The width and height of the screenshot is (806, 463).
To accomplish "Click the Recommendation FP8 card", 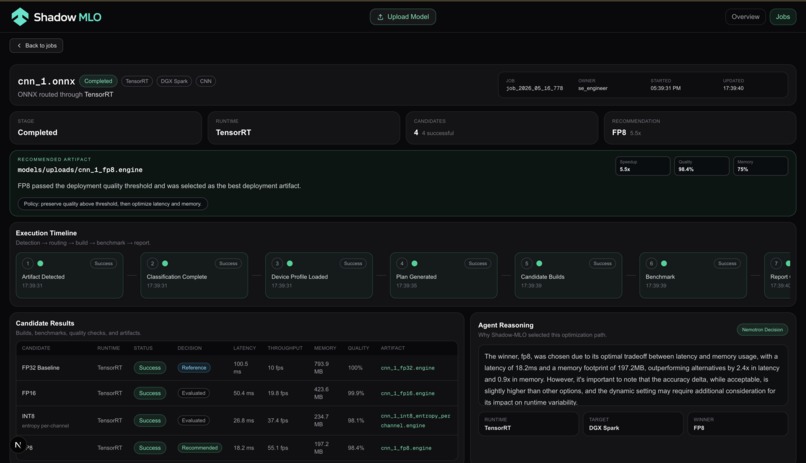I will [700, 127].
